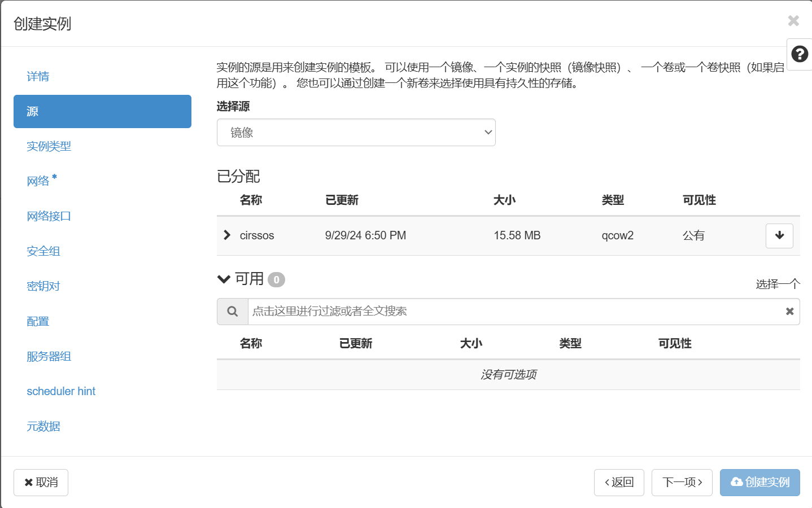The height and width of the screenshot is (508, 812).
Task: Click the 下一项 next button
Action: pyautogui.click(x=682, y=483)
